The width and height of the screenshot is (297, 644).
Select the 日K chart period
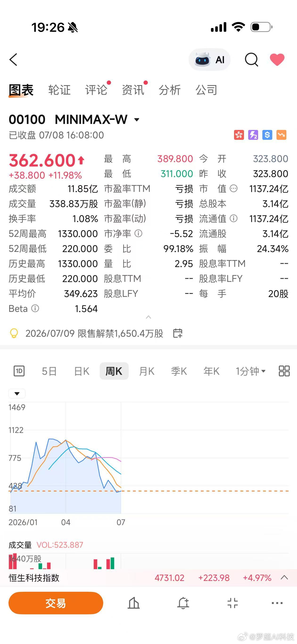pos(82,371)
